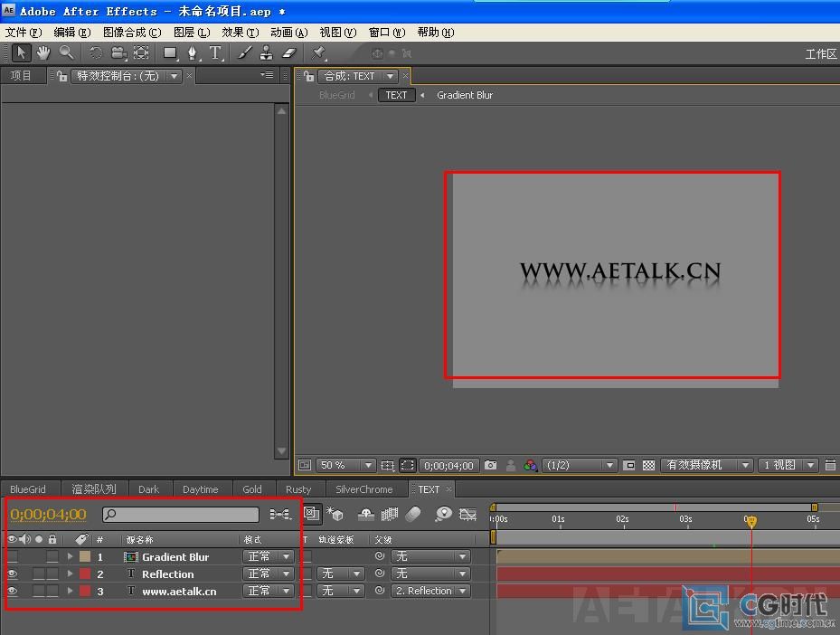
Task: Click the timeline layer search field
Action: tap(181, 515)
